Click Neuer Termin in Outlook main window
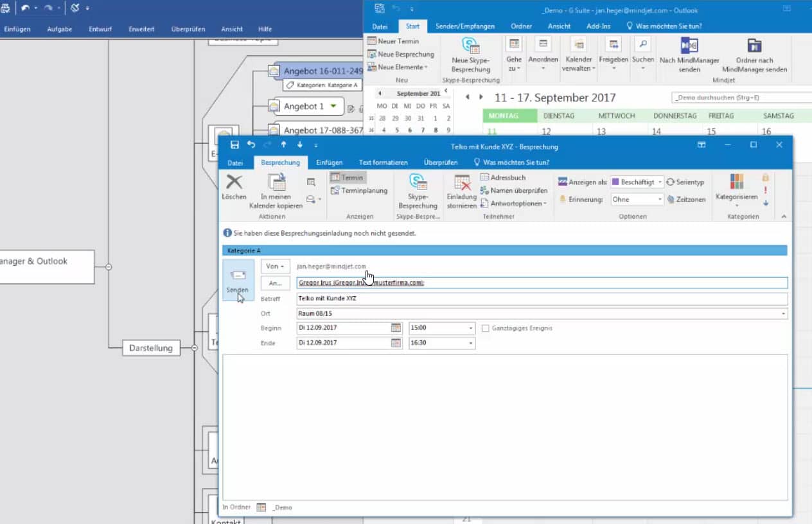Screen dimensions: 812x524 click(393, 41)
